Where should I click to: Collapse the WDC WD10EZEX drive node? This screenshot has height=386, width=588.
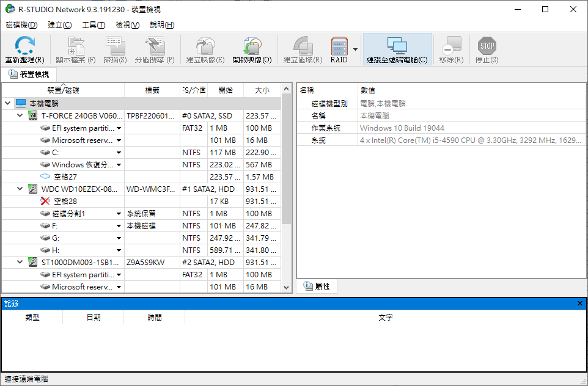tap(20, 189)
